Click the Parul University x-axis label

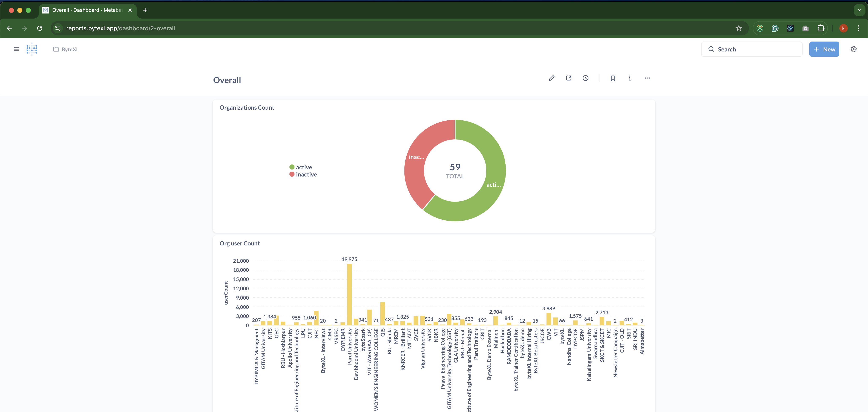click(349, 347)
